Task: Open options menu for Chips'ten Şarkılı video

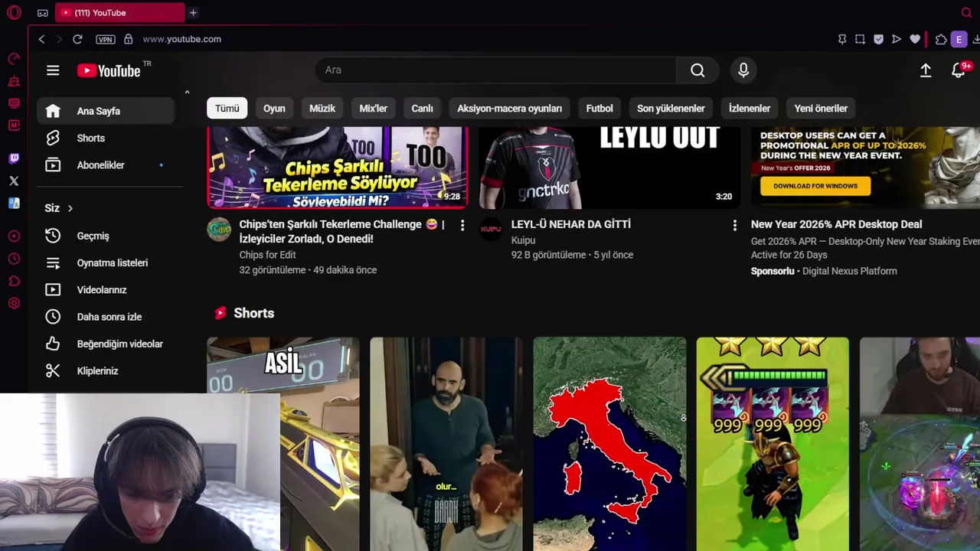Action: 462,225
